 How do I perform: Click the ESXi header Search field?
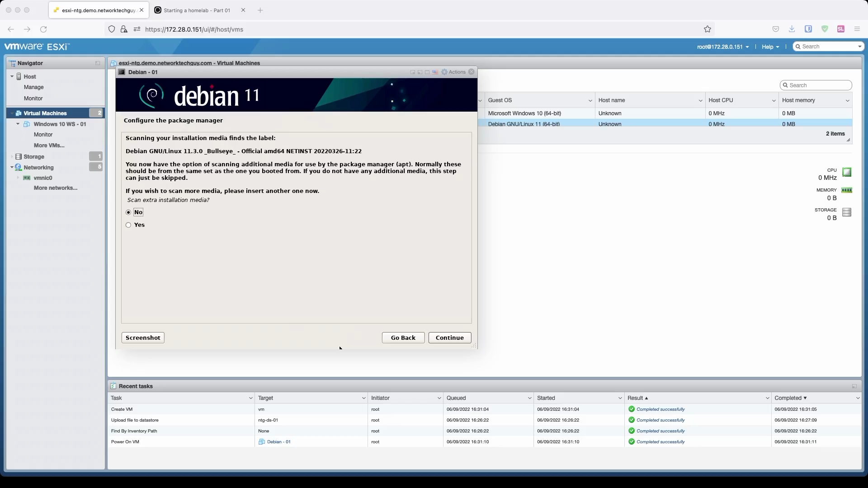[x=829, y=47]
